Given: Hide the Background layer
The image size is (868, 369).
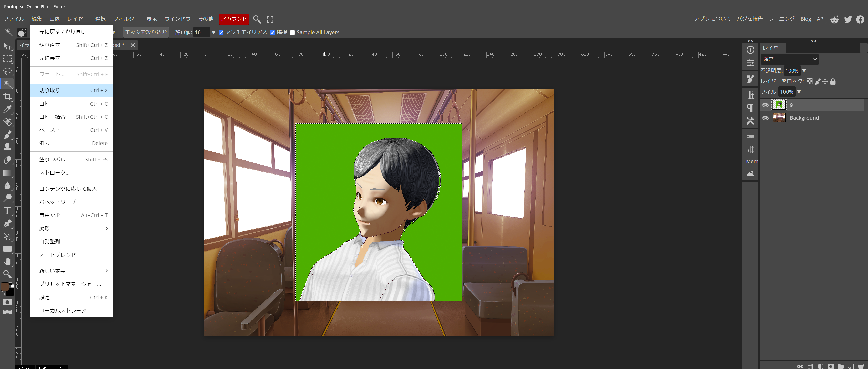Looking at the screenshot, I should pos(765,118).
